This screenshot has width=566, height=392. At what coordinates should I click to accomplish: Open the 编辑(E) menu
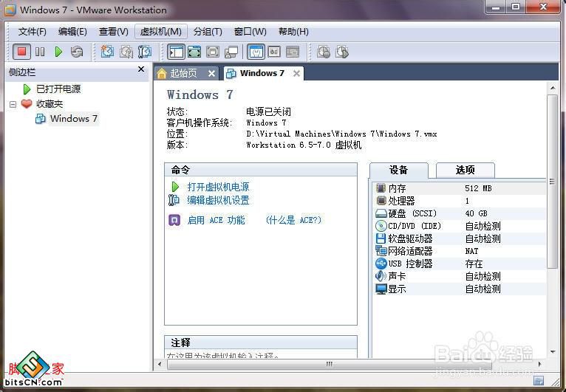[72, 32]
